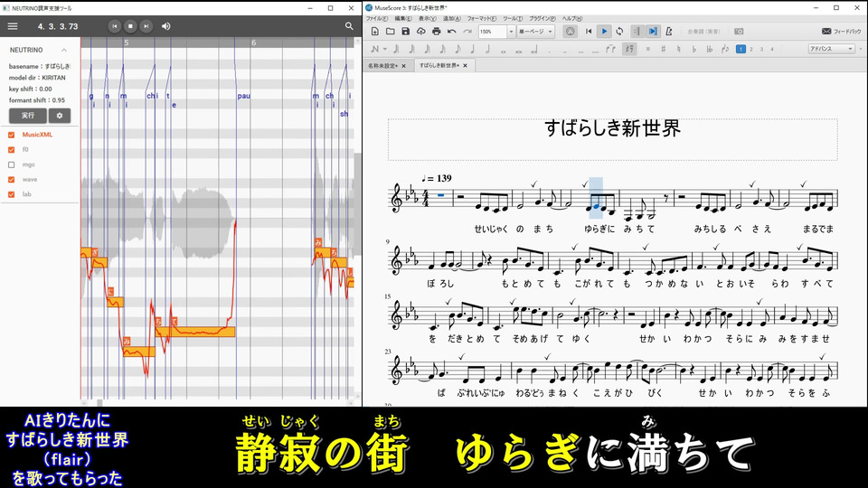Undo last action in MuseScore
This screenshot has width=868, height=488.
[x=452, y=32]
